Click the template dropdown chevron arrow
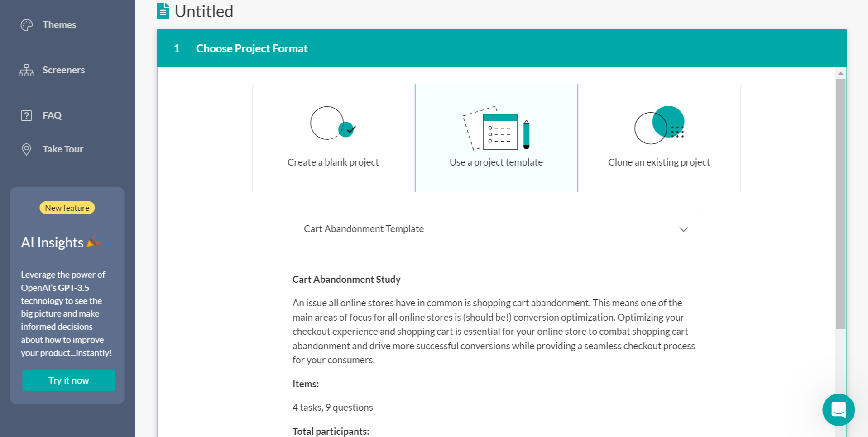 pos(684,229)
